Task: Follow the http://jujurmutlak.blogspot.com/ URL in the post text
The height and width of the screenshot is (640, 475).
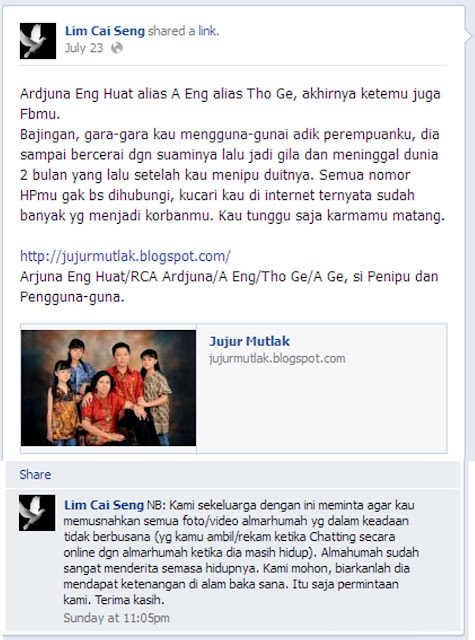Action: [125, 256]
